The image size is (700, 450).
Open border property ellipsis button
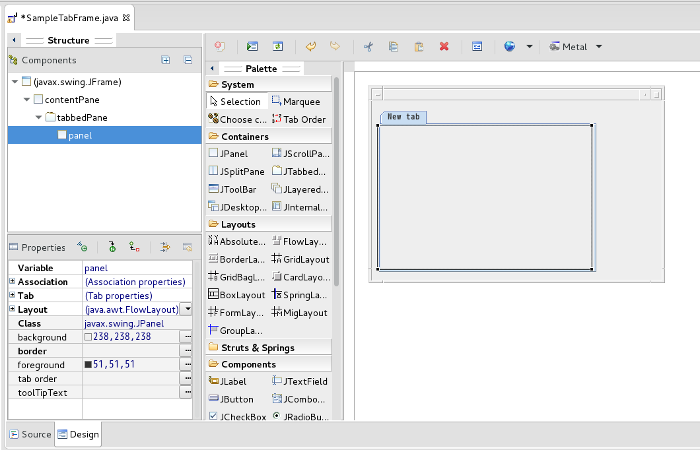point(188,350)
